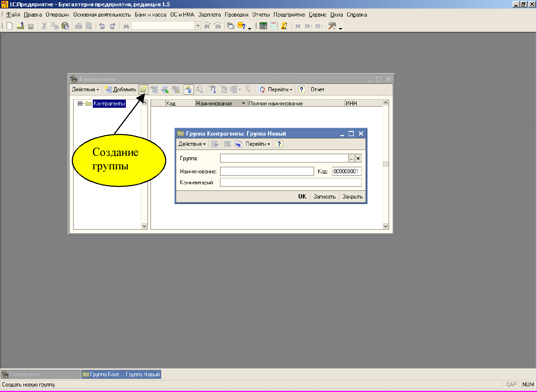Open the Операции menu
The height and width of the screenshot is (392, 537).
(x=57, y=15)
